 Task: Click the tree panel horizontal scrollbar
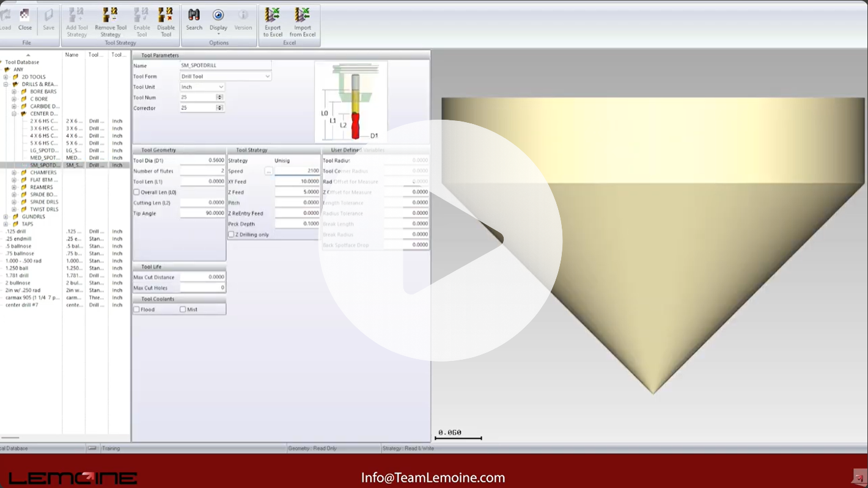10,437
